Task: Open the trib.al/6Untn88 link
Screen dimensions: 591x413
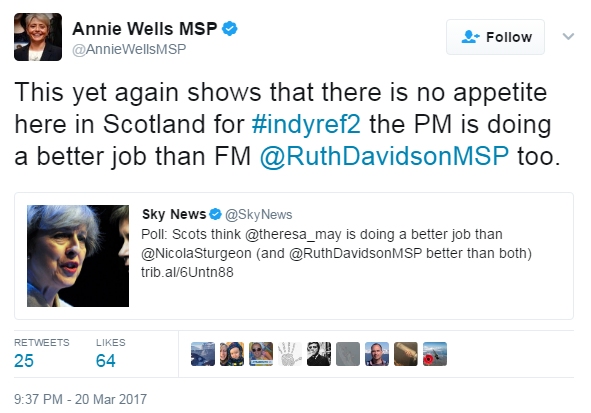Action: point(187,272)
